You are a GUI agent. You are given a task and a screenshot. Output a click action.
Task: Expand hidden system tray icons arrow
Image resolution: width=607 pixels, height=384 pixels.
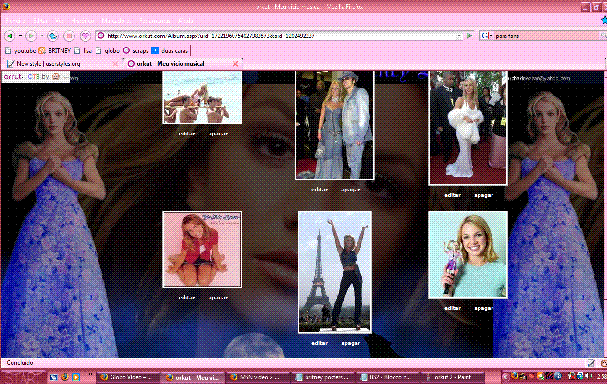click(x=506, y=377)
